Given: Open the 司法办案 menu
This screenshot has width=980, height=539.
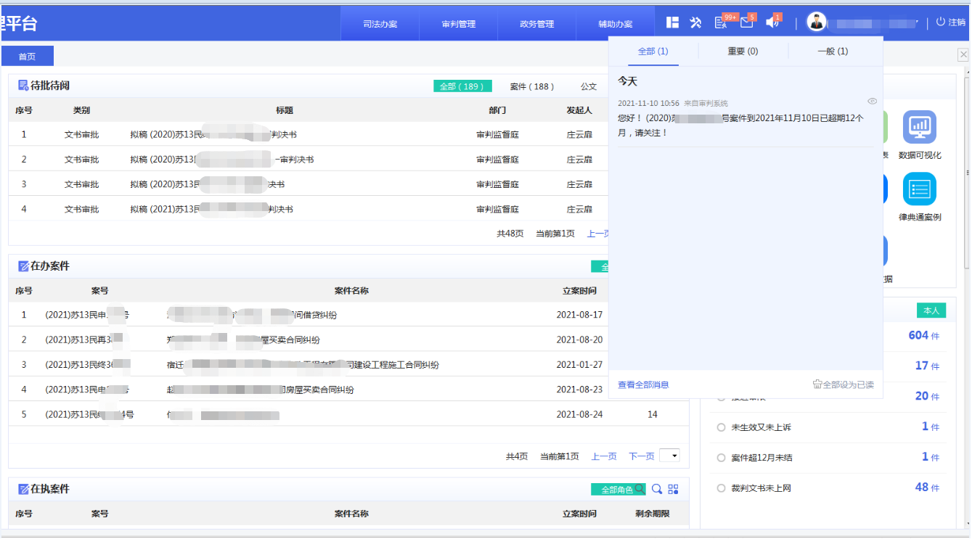Looking at the screenshot, I should coord(380,24).
